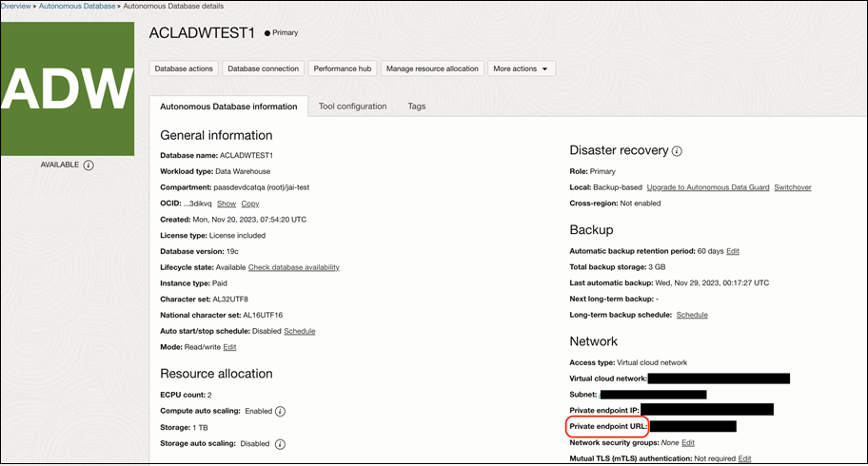Click Upgrade to Autonomous Data Guard
Screen dimensions: 868x466
coord(708,187)
